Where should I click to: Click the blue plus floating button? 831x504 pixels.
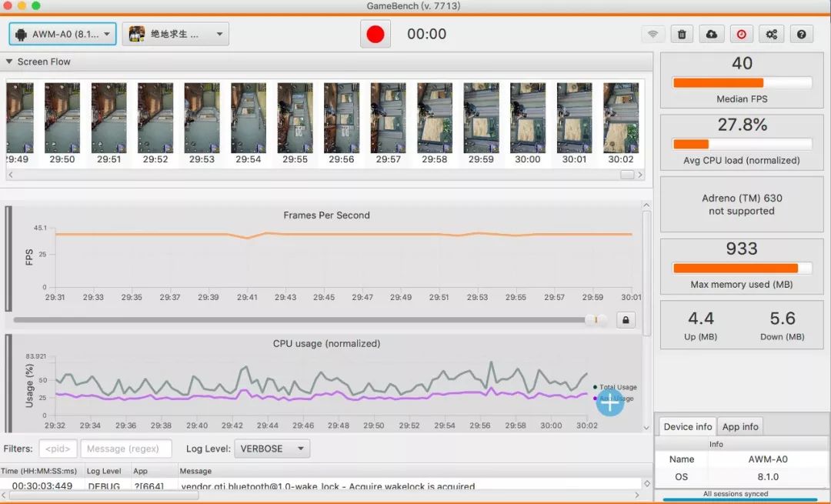tap(610, 402)
